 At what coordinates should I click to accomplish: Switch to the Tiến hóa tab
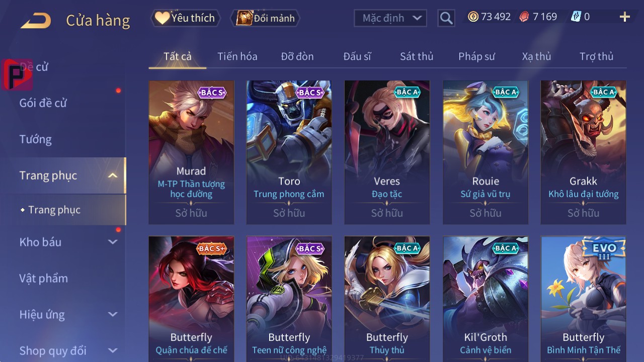coord(237,56)
